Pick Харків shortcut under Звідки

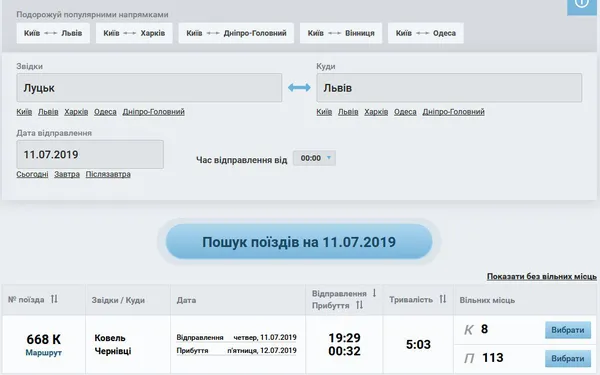pos(76,112)
